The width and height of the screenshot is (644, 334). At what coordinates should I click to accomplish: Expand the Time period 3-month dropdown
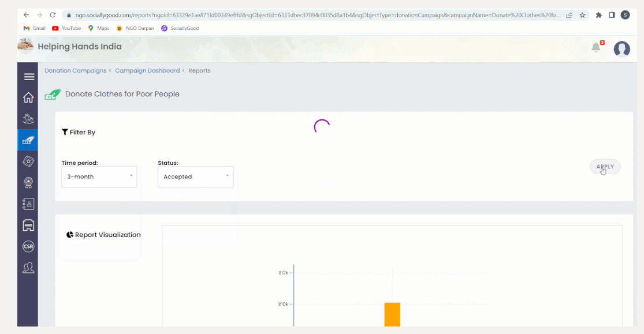coord(99,177)
